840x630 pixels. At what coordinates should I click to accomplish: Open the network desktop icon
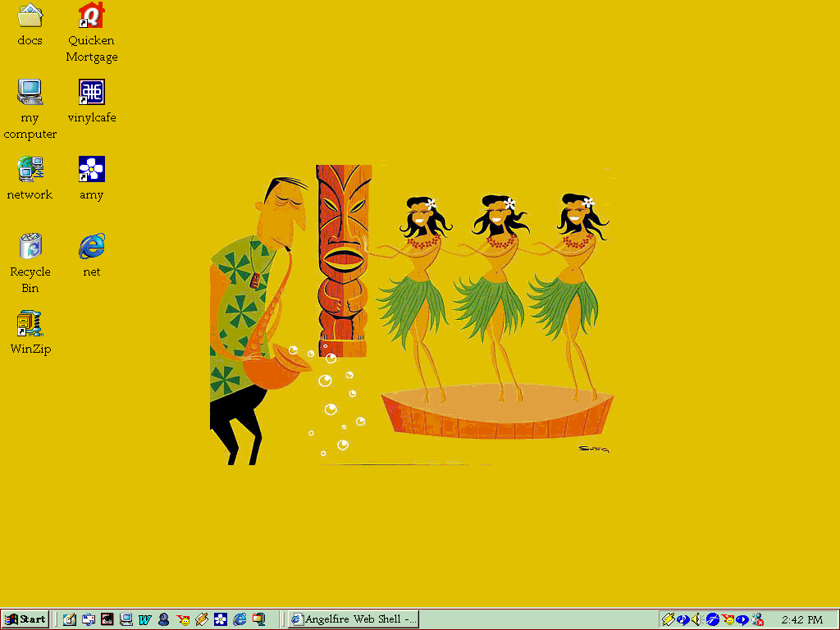(30, 169)
